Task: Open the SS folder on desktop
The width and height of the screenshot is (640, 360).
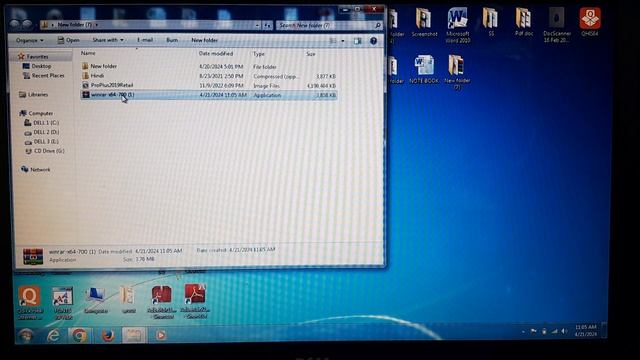Action: [x=490, y=22]
